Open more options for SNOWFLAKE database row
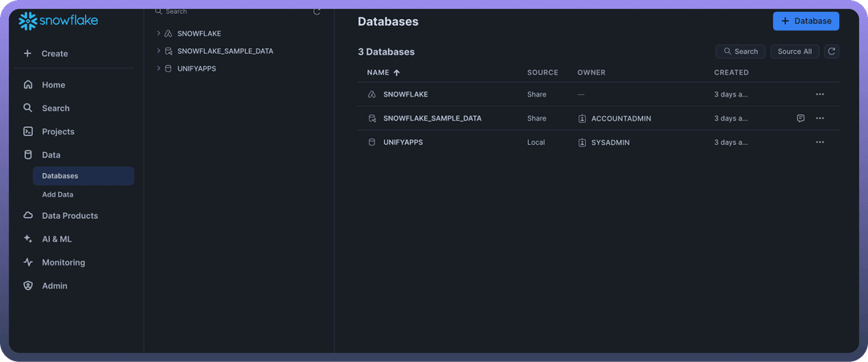 click(x=820, y=94)
